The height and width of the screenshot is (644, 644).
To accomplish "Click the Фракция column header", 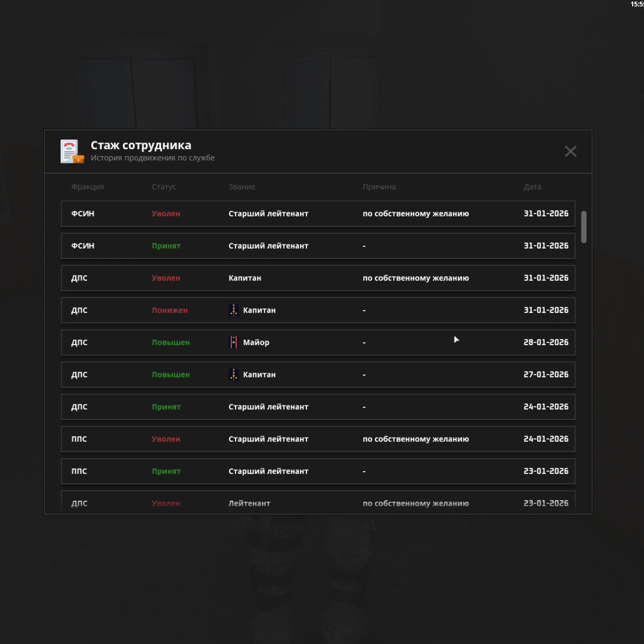I will click(x=87, y=187).
